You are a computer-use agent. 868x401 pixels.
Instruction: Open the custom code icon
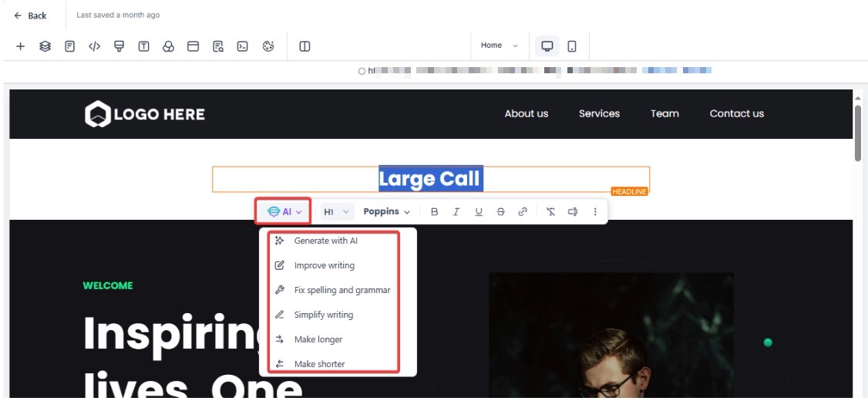click(x=94, y=46)
